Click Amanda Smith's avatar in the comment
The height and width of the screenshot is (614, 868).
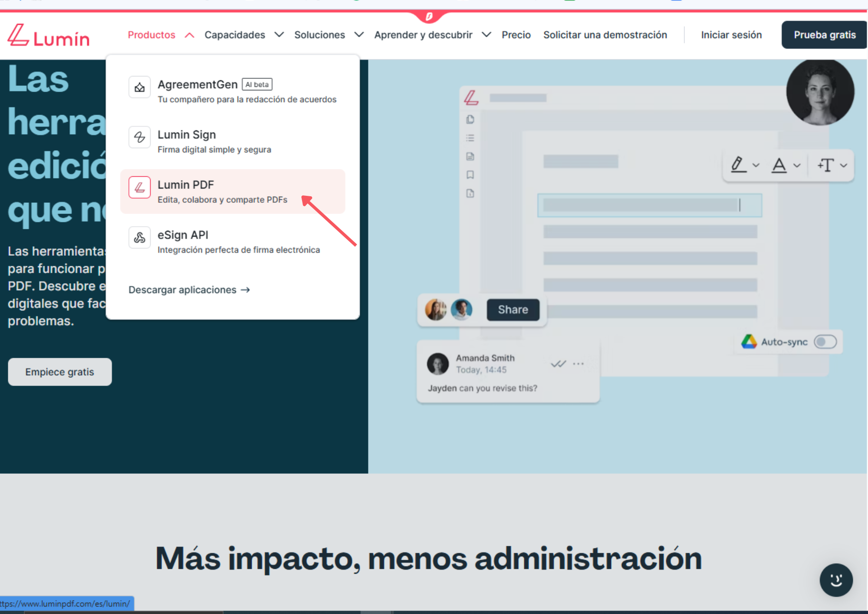437,363
